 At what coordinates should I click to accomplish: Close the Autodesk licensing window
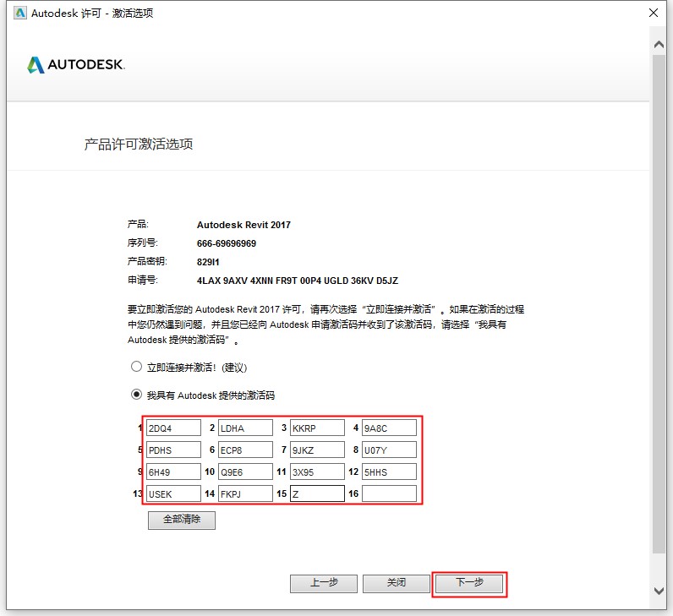[x=653, y=14]
